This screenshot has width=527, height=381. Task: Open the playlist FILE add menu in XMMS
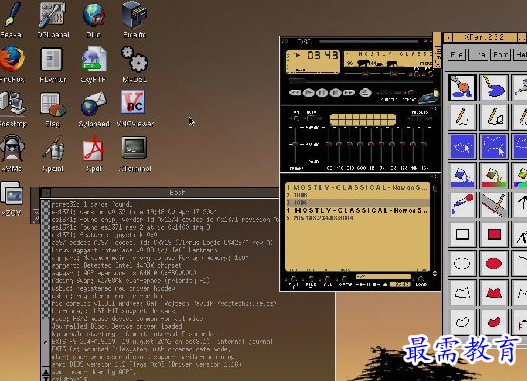[x=311, y=281]
